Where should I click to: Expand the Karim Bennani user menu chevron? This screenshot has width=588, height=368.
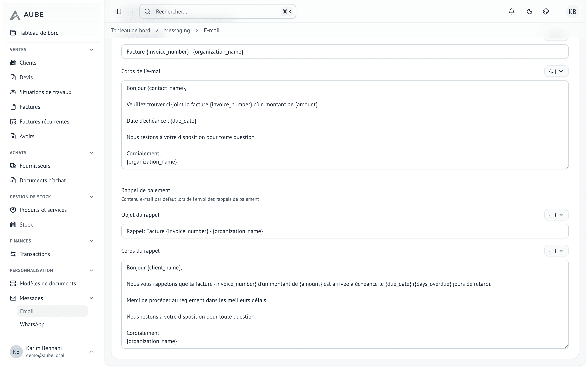point(91,352)
